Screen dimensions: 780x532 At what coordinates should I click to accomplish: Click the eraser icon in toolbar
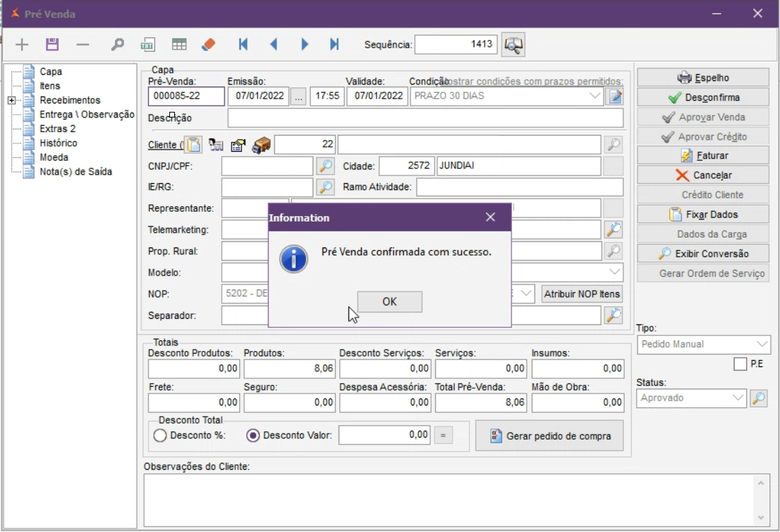coord(208,45)
